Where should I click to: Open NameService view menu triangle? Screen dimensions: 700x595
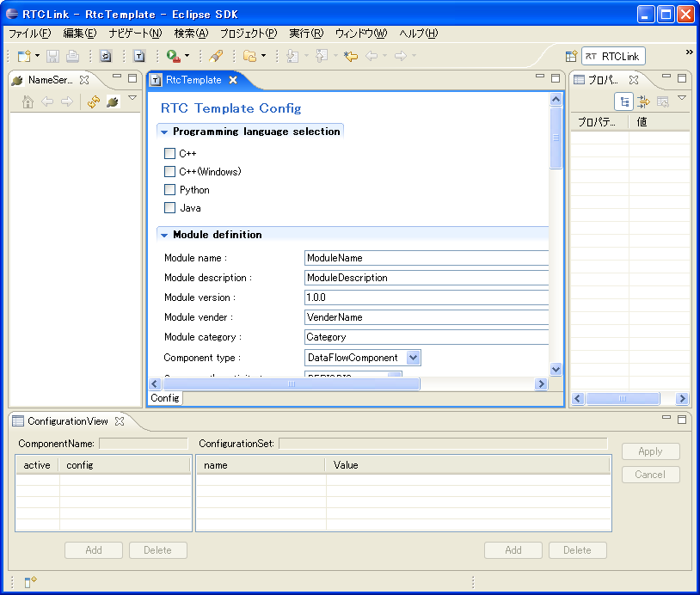point(132,97)
